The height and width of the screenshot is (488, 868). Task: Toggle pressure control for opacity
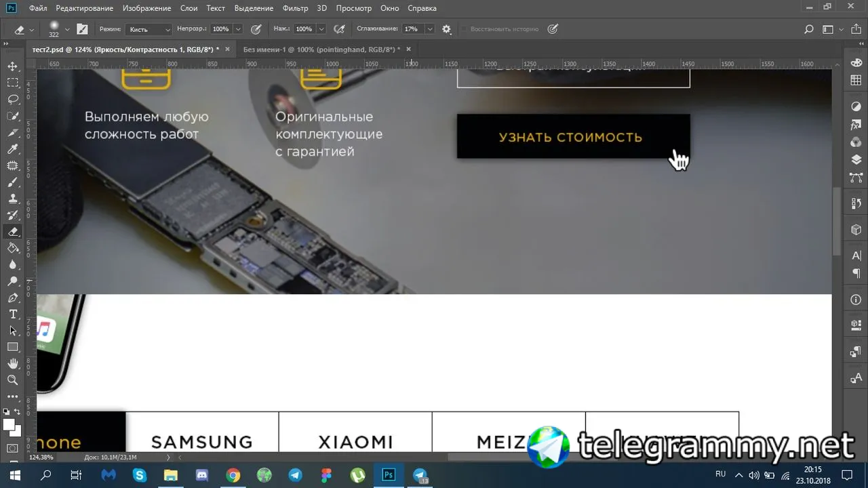coord(256,29)
